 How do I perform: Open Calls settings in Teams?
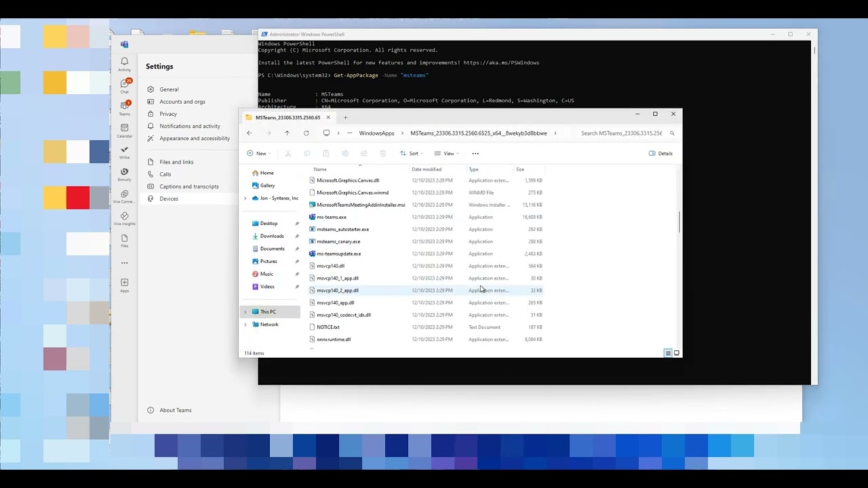[x=165, y=174]
